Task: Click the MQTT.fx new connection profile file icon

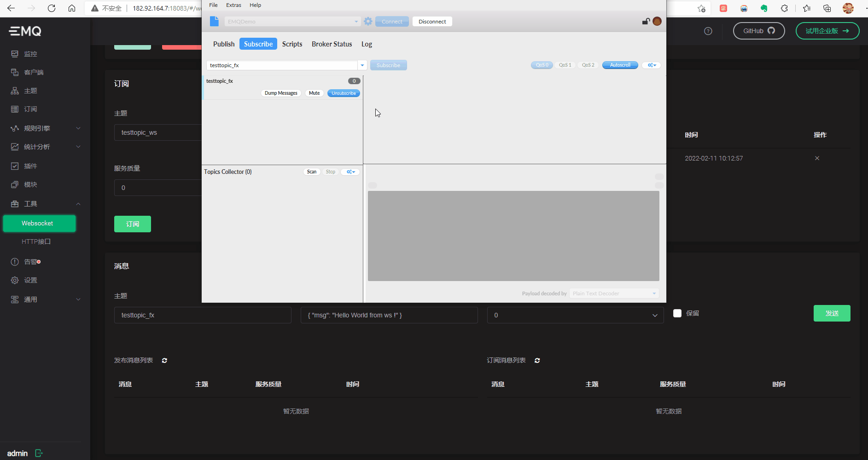Action: (214, 21)
